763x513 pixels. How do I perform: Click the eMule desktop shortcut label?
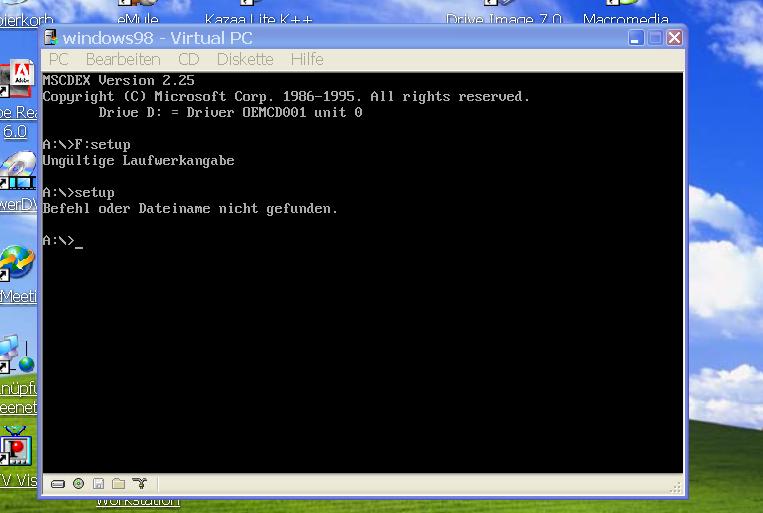coord(138,19)
